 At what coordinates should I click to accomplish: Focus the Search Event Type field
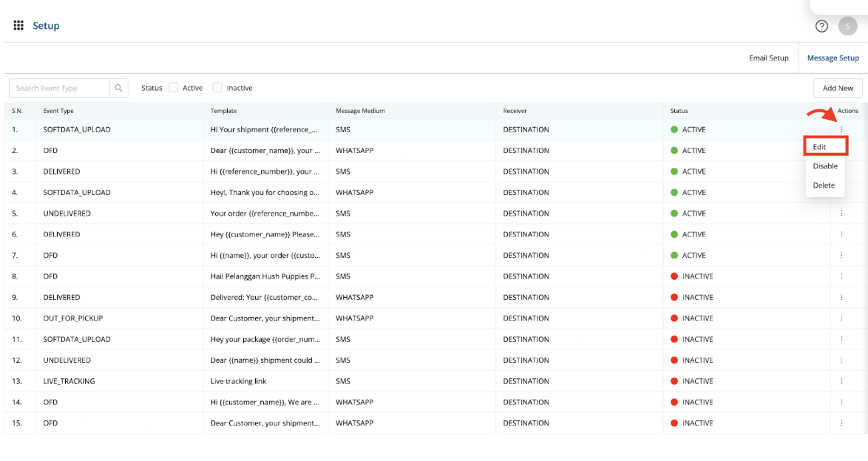(x=61, y=88)
